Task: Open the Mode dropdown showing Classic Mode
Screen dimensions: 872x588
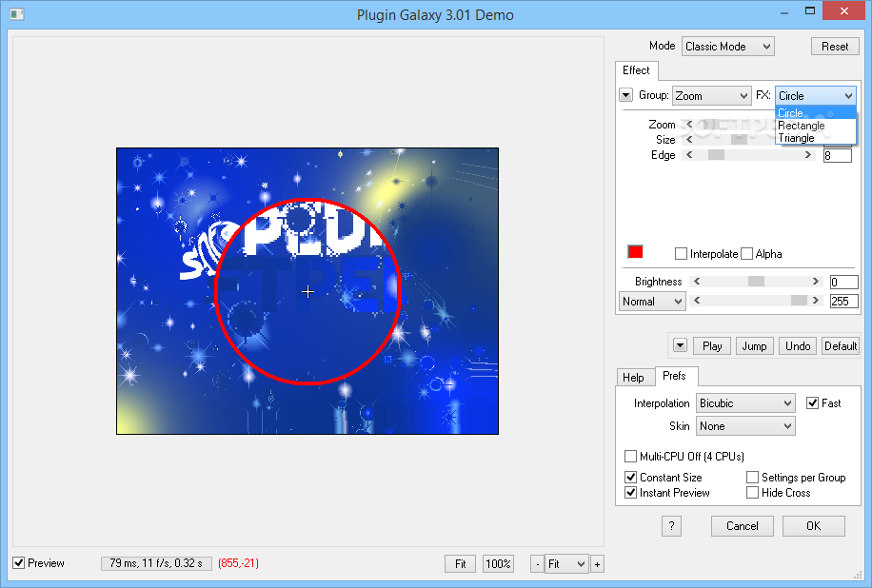Action: point(728,46)
